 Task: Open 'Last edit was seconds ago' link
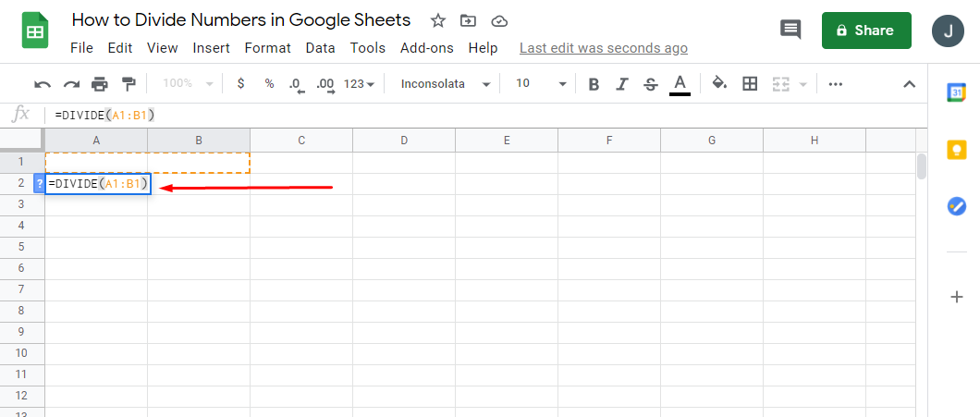(x=603, y=48)
